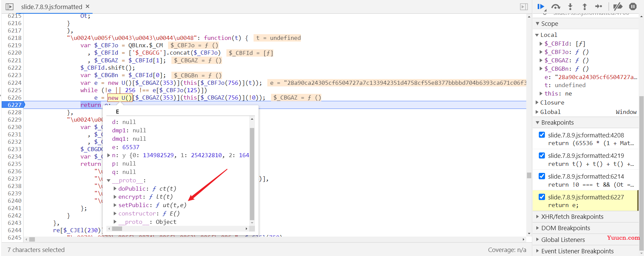Expand doPublic function in popup
The width and height of the screenshot is (644, 256).
[115, 189]
